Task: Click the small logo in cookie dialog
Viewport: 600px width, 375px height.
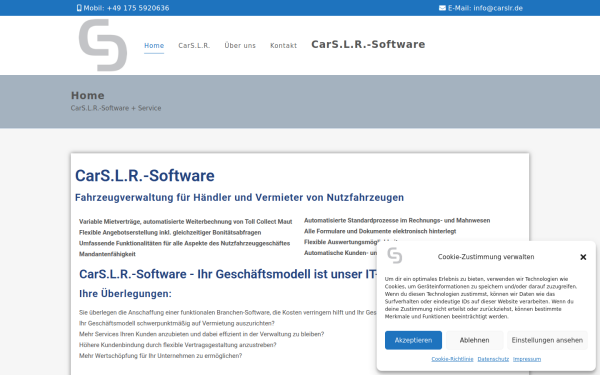Action: pos(395,256)
